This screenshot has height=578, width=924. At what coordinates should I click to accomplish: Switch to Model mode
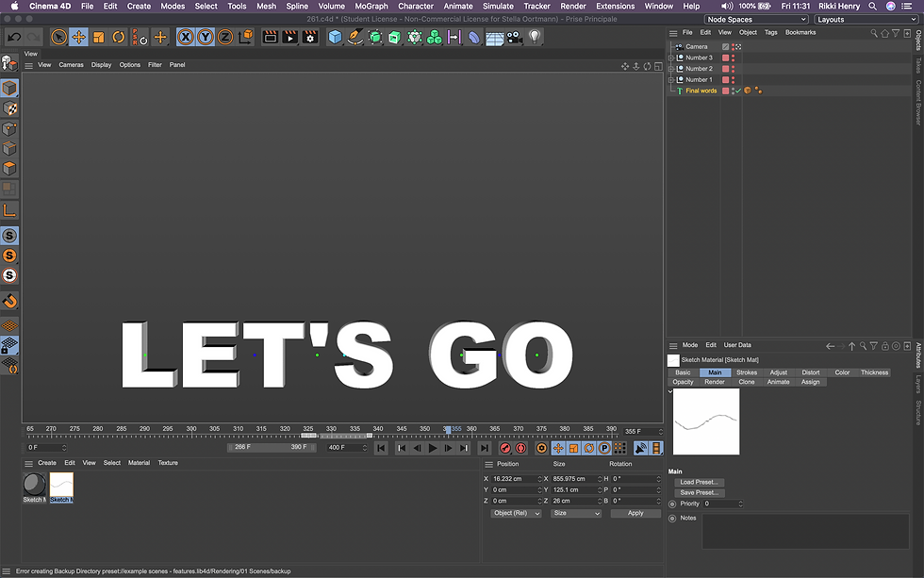coord(9,89)
